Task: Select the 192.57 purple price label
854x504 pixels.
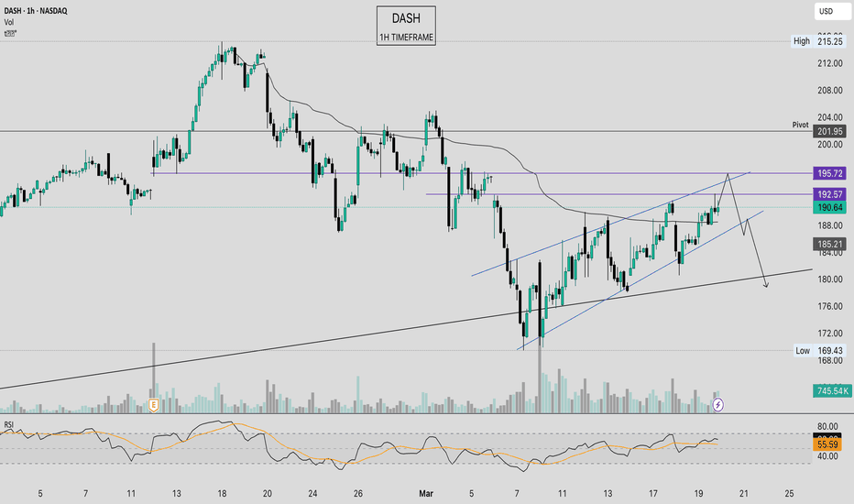Action: (x=830, y=194)
